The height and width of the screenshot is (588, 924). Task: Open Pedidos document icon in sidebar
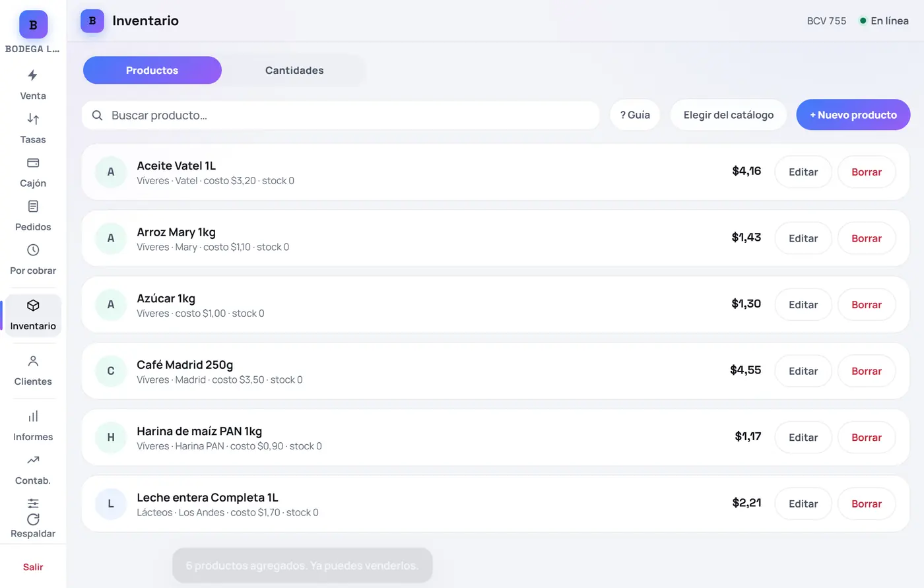click(33, 206)
